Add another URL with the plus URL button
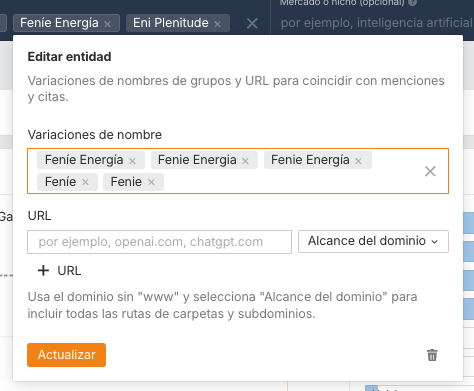The image size is (474, 391). [x=59, y=271]
